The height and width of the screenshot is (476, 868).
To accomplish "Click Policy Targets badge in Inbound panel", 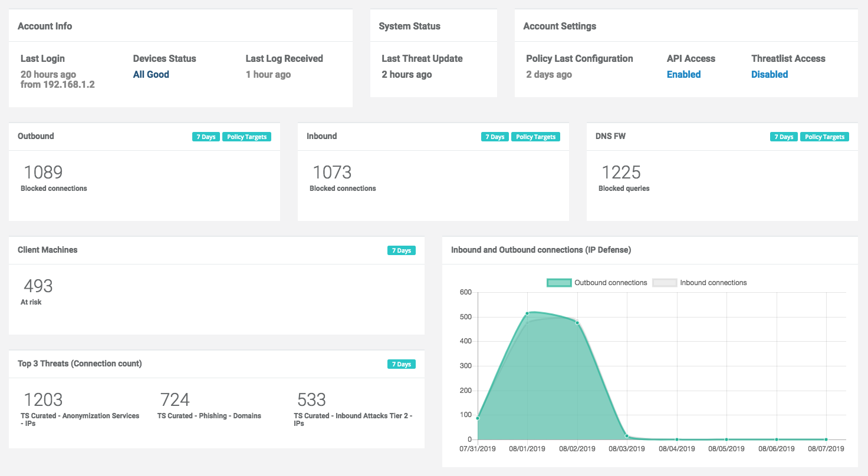I will [535, 137].
